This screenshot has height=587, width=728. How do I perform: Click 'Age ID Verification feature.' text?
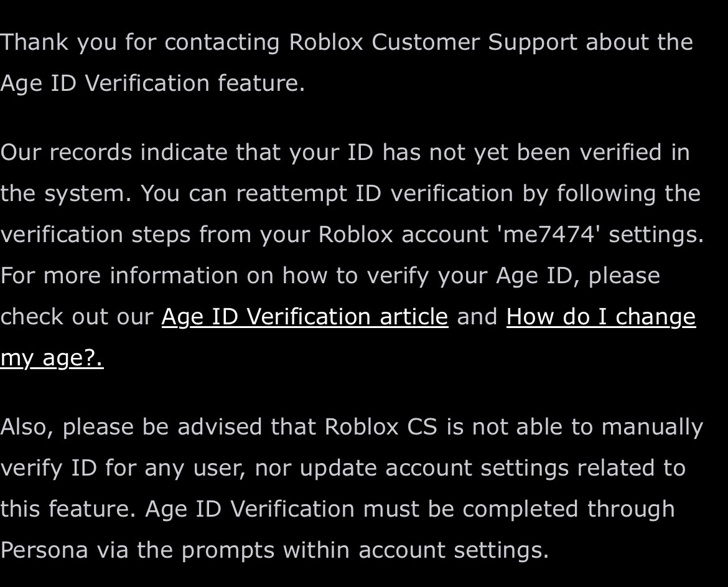tap(152, 83)
